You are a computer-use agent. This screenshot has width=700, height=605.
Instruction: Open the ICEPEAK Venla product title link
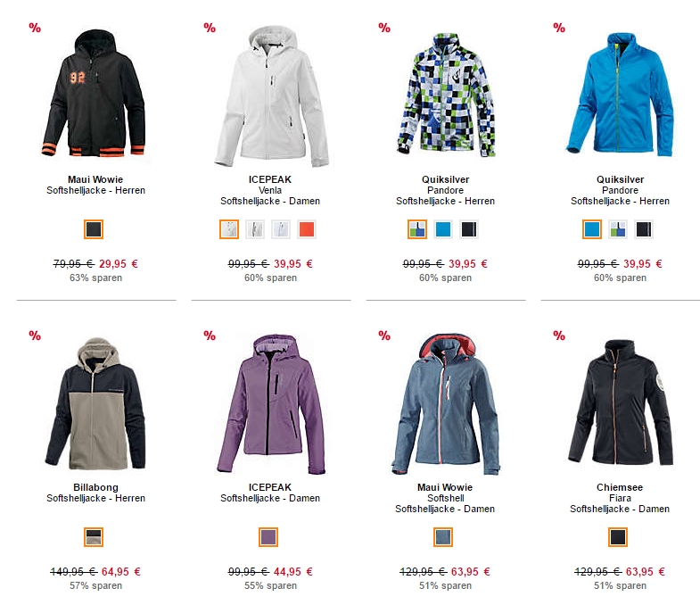click(x=270, y=190)
